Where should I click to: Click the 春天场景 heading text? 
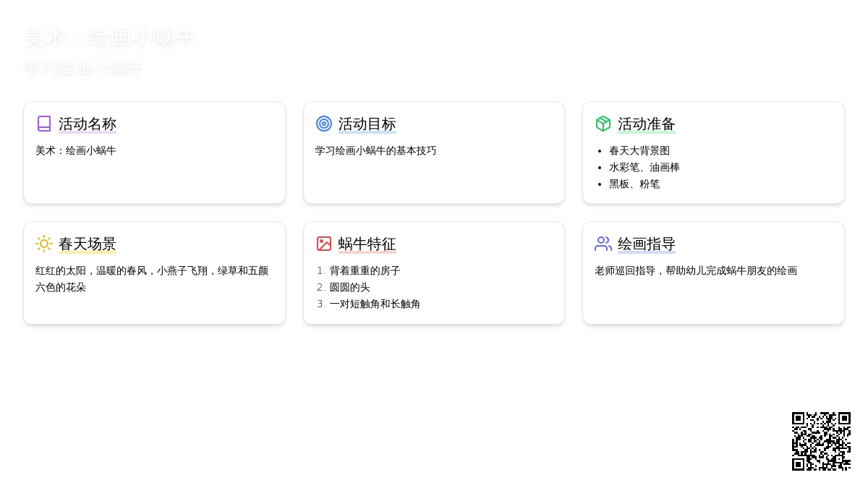[88, 244]
